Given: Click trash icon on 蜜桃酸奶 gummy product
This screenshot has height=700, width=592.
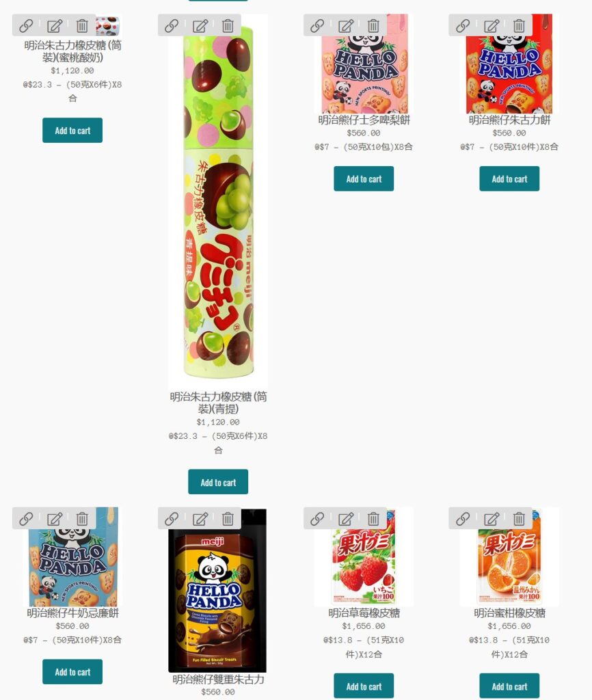Looking at the screenshot, I should [x=82, y=26].
